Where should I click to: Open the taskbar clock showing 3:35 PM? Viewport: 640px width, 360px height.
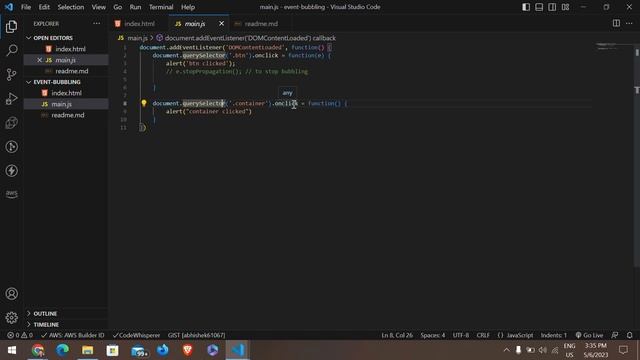[596, 350]
